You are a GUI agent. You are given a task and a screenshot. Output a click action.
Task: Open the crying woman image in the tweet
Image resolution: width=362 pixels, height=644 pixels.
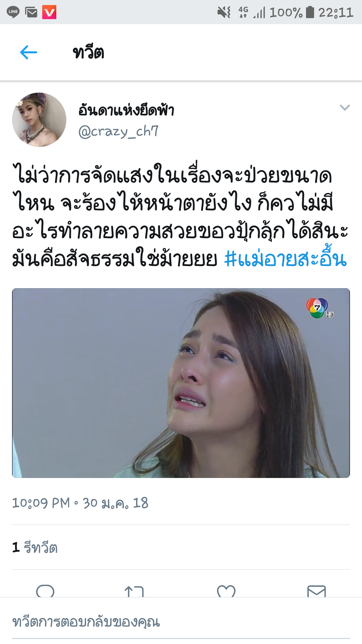(181, 383)
